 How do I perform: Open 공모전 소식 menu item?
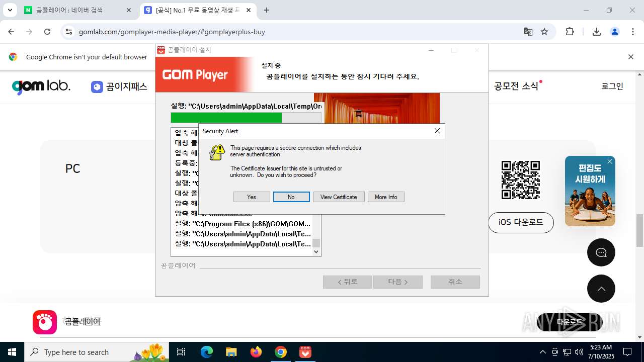(x=517, y=86)
